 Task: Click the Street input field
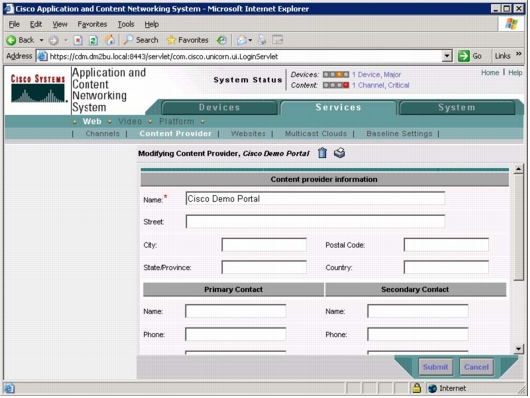(315, 221)
